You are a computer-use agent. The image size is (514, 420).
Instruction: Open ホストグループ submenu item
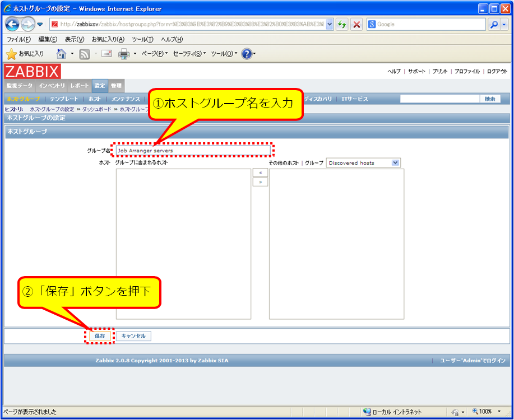coord(24,99)
